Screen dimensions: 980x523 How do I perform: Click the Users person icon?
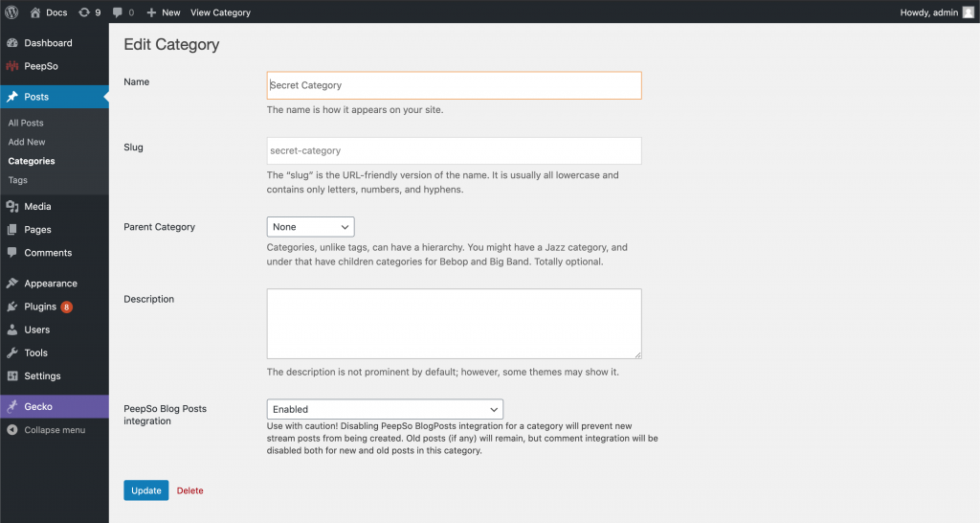[11, 330]
